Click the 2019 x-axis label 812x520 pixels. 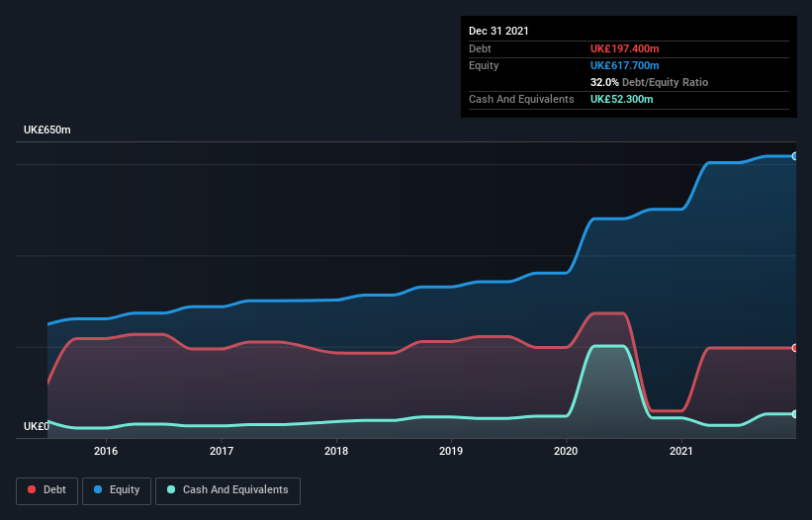pyautogui.click(x=451, y=451)
